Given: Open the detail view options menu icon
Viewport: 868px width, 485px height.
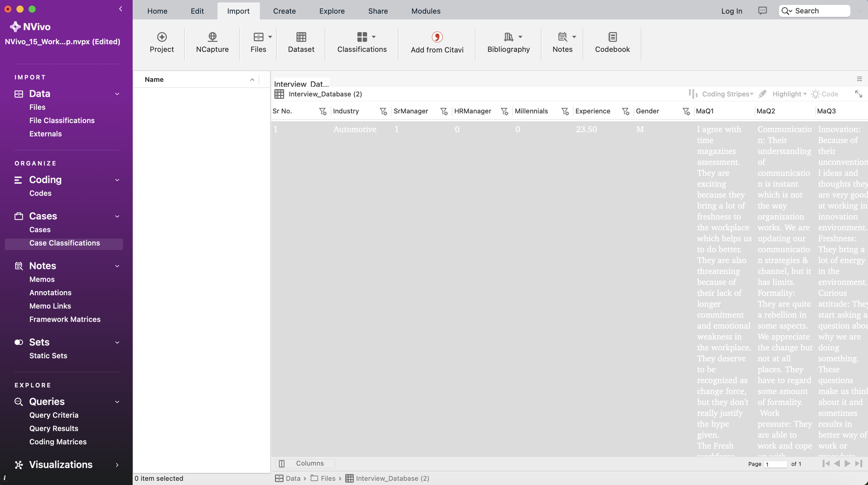Looking at the screenshot, I should click(859, 79).
